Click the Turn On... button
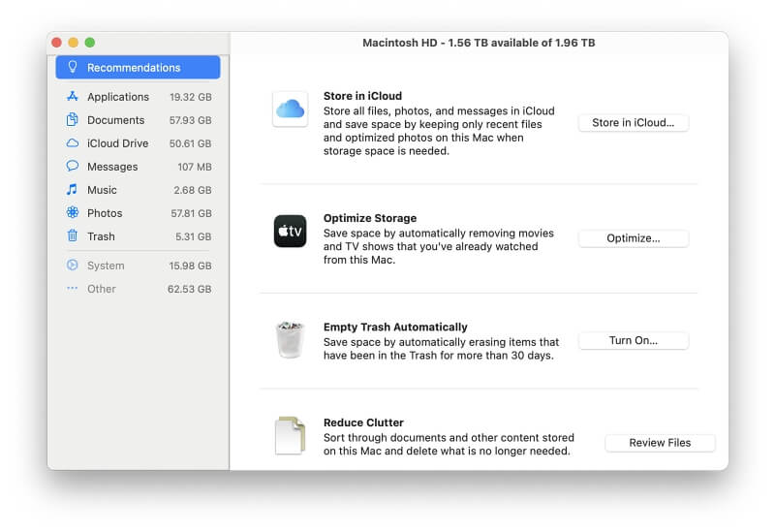This screenshot has width=775, height=532. [634, 341]
